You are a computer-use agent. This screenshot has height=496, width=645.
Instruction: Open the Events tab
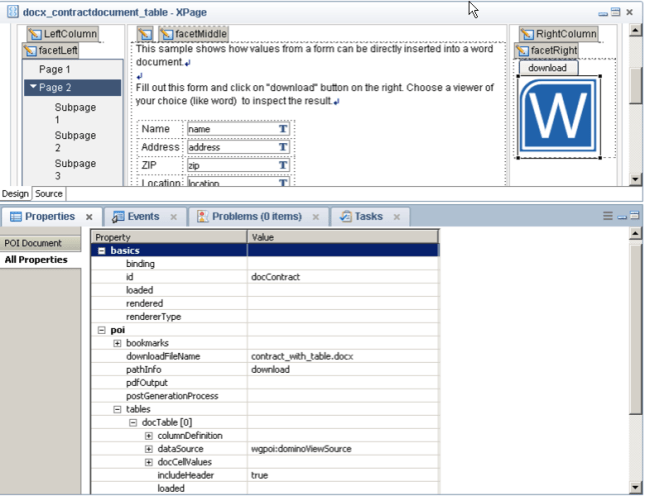tap(144, 216)
